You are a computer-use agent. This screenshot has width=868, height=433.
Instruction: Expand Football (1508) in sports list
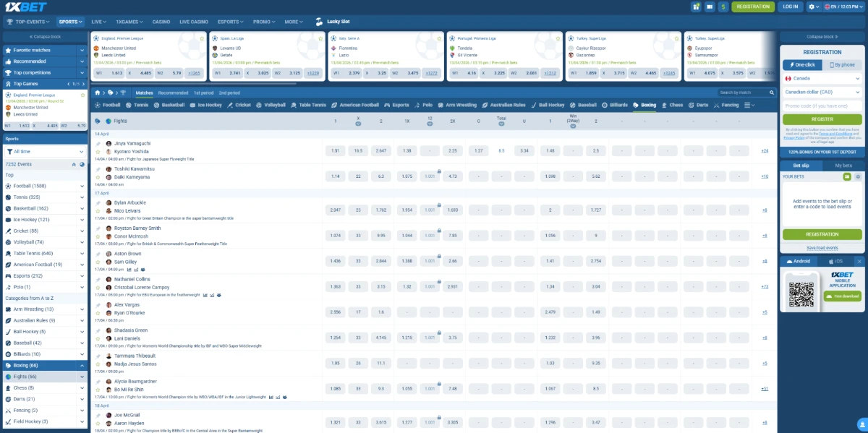click(x=82, y=186)
